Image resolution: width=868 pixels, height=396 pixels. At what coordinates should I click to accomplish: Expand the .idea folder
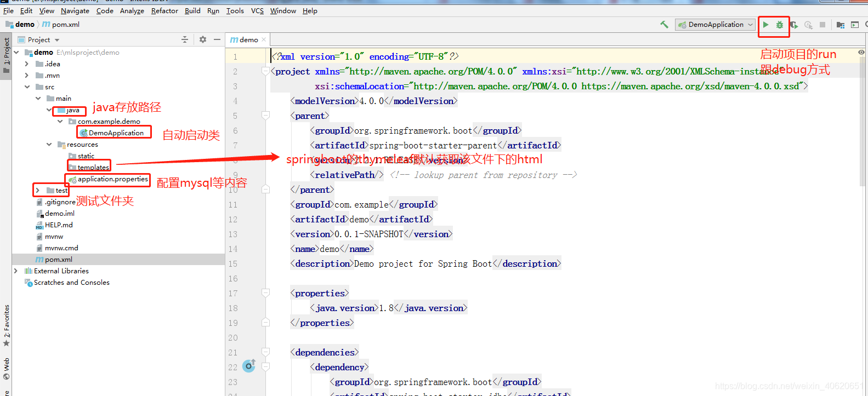point(27,64)
